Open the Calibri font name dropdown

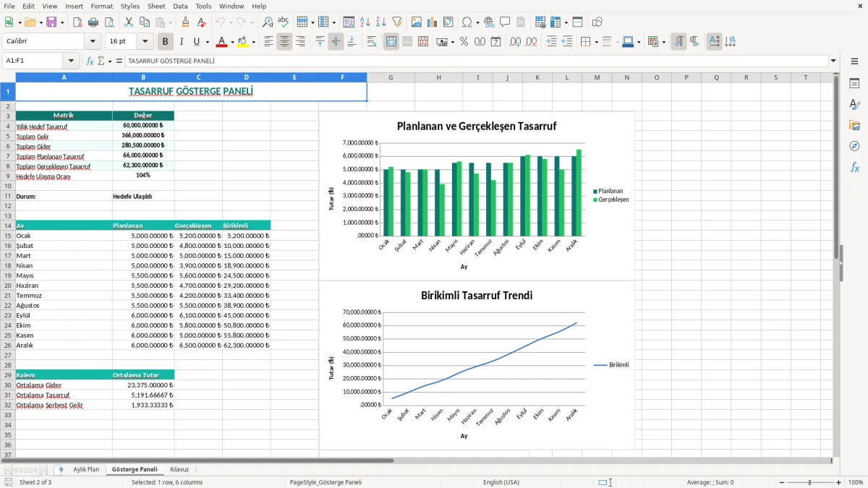(x=92, y=42)
